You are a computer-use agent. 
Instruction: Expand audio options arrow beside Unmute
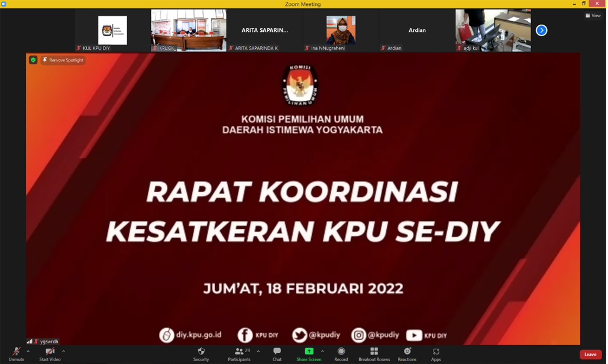(28, 351)
